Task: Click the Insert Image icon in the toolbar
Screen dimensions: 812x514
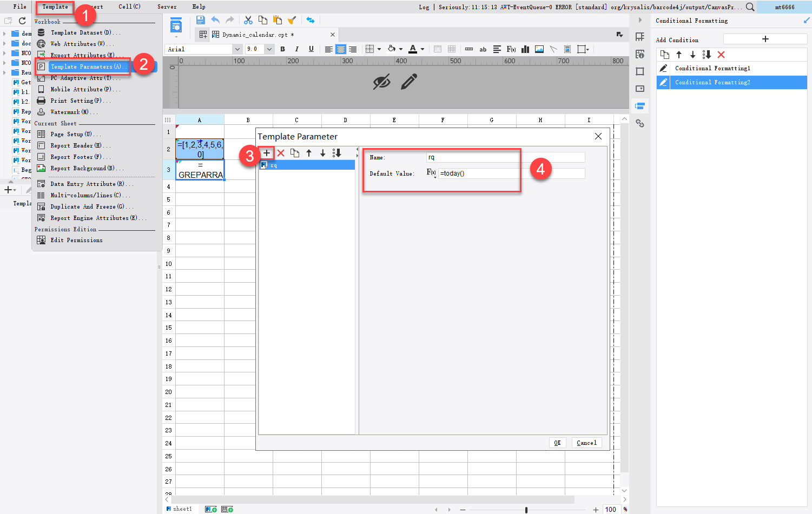Action: [539, 49]
